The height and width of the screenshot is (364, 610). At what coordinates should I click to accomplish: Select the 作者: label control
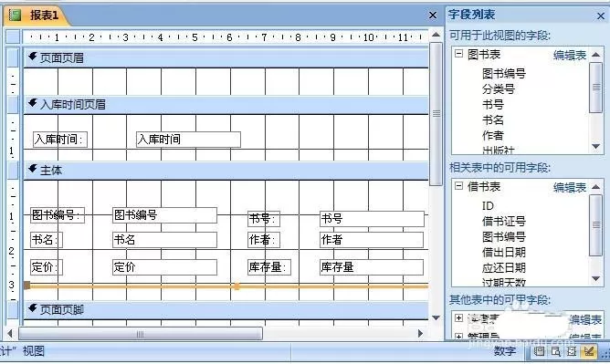pos(264,240)
